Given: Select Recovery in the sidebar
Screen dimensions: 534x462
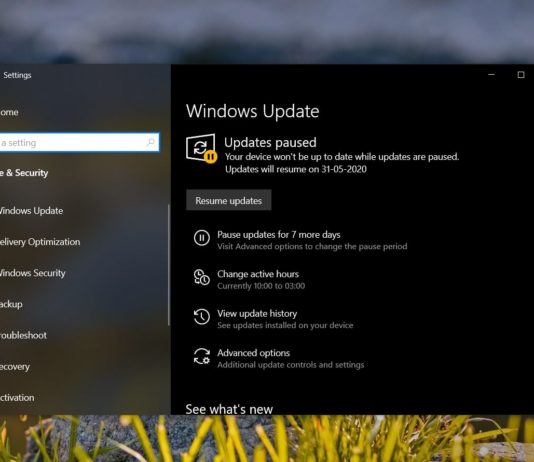Looking at the screenshot, I should tap(15, 367).
